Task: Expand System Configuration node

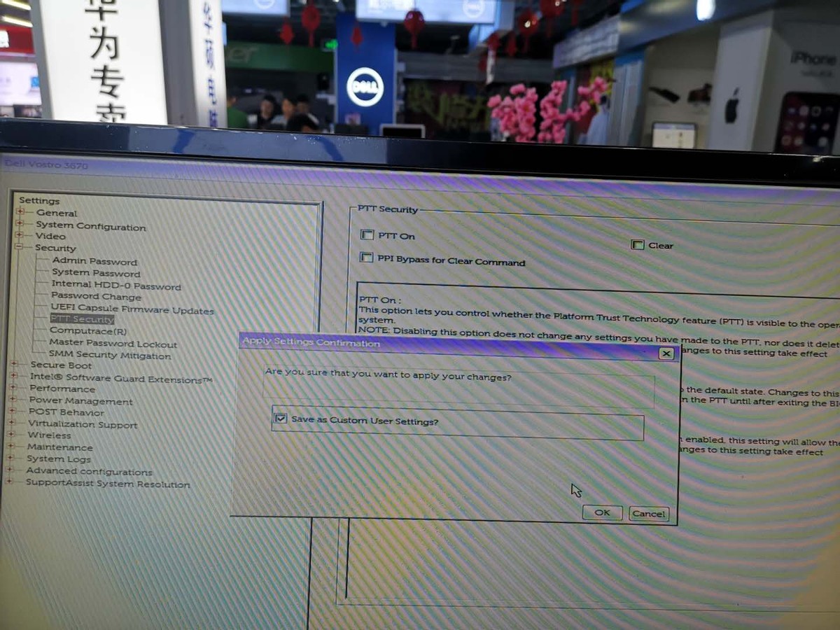Action: tap(20, 224)
